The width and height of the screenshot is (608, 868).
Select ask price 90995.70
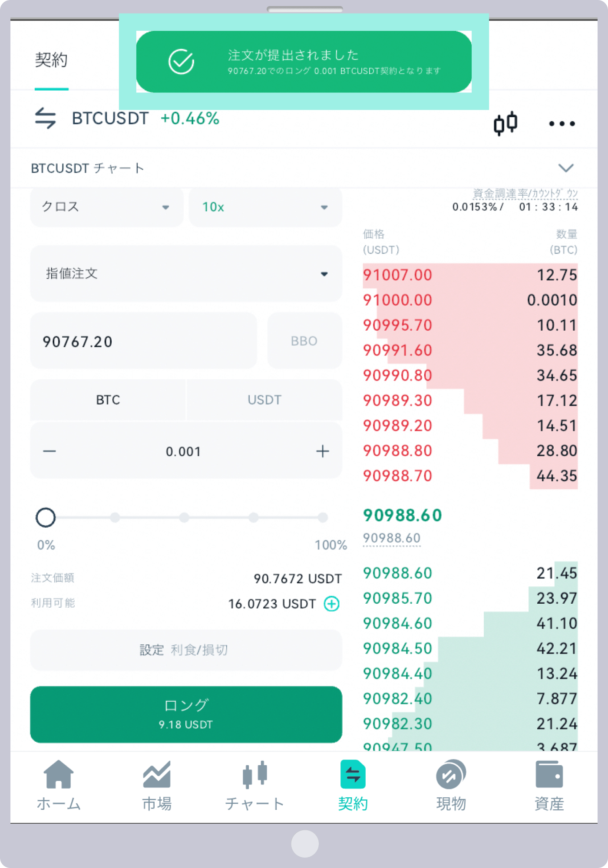pyautogui.click(x=397, y=325)
